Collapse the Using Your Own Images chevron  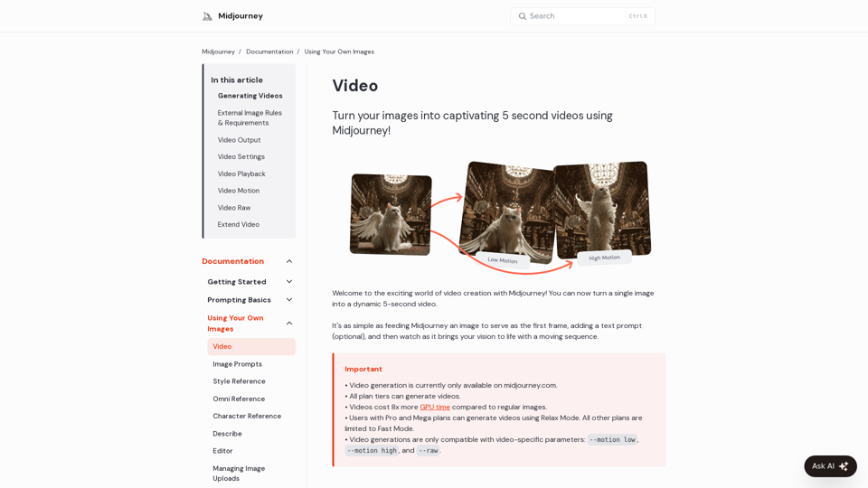(x=289, y=324)
